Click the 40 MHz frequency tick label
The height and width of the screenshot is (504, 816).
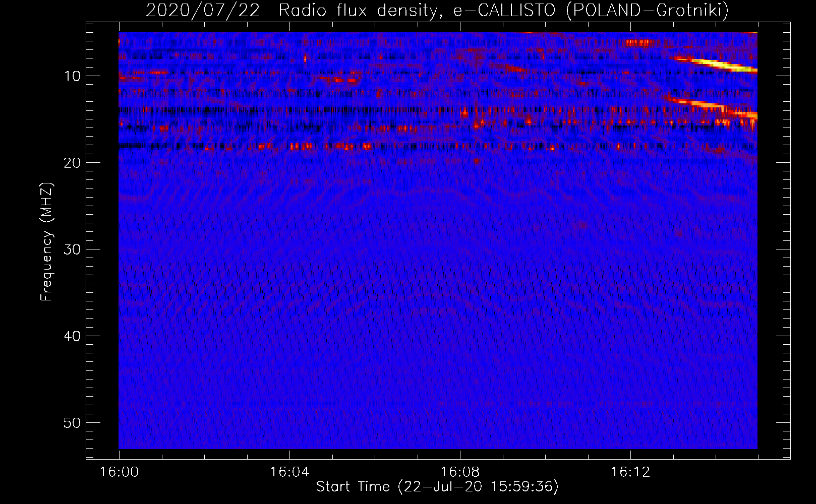73,336
